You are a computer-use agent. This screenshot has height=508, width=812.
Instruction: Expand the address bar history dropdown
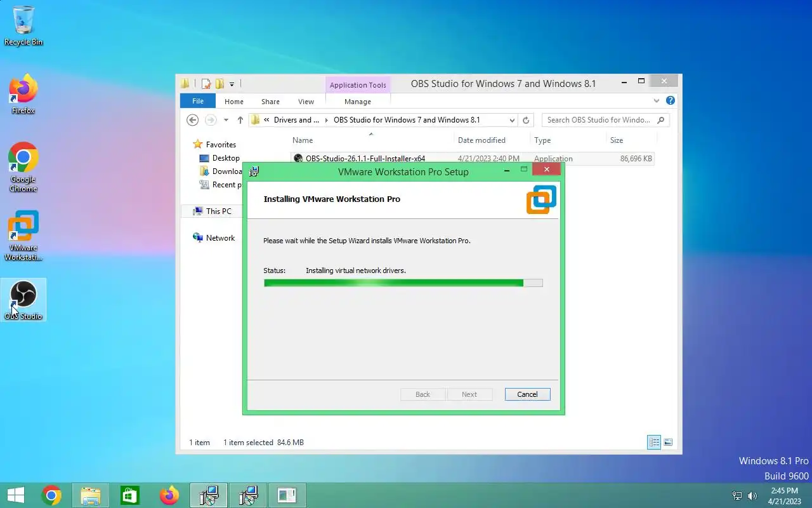tap(512, 120)
